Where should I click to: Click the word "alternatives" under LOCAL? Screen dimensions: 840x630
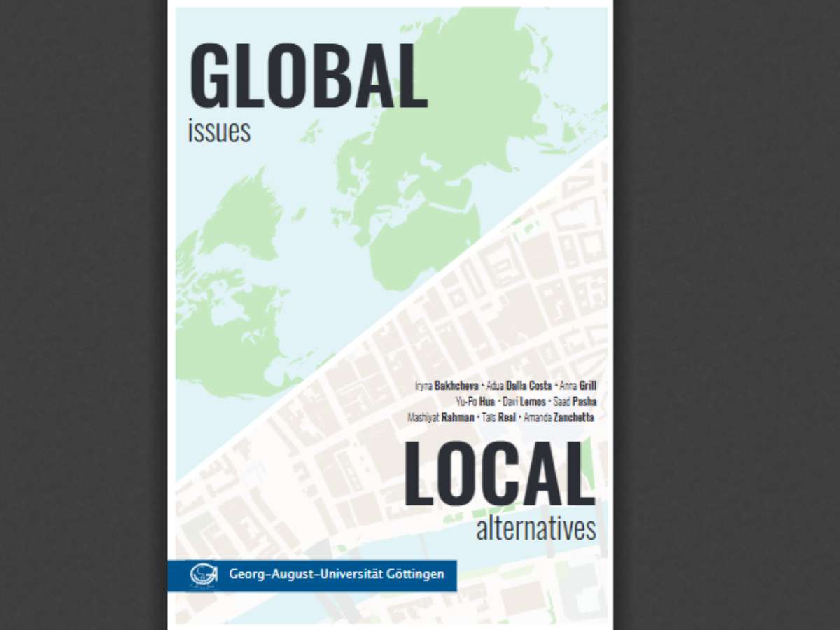tap(536, 528)
